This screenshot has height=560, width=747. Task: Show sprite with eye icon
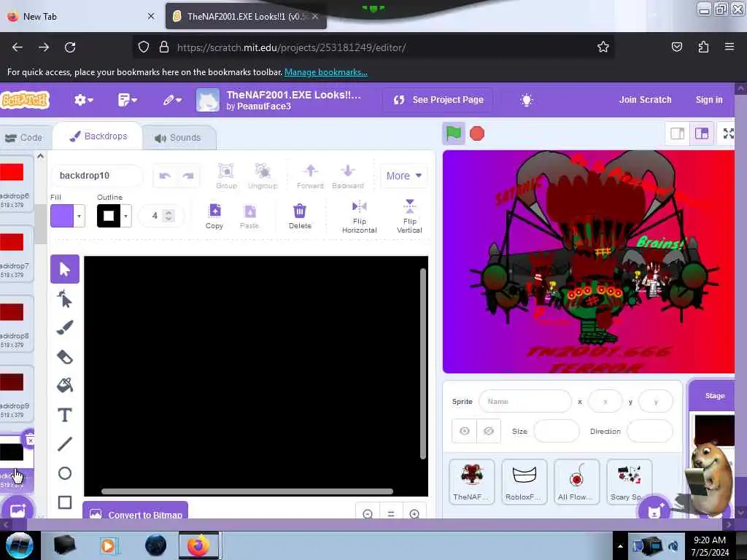pyautogui.click(x=465, y=431)
